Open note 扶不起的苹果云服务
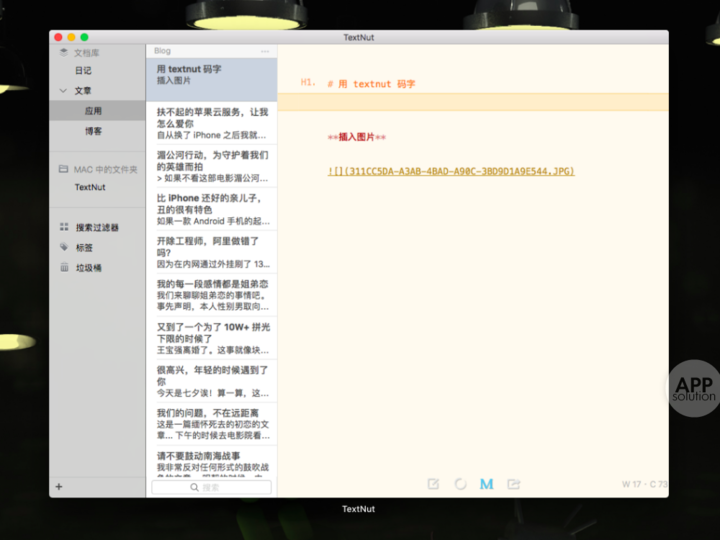This screenshot has height=540, width=720. click(x=212, y=123)
